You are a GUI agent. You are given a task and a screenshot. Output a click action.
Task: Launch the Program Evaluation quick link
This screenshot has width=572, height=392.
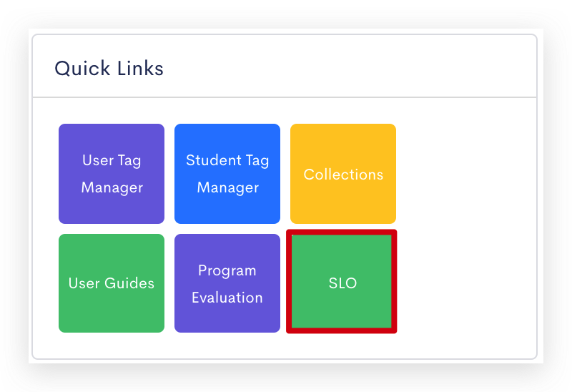point(227,283)
